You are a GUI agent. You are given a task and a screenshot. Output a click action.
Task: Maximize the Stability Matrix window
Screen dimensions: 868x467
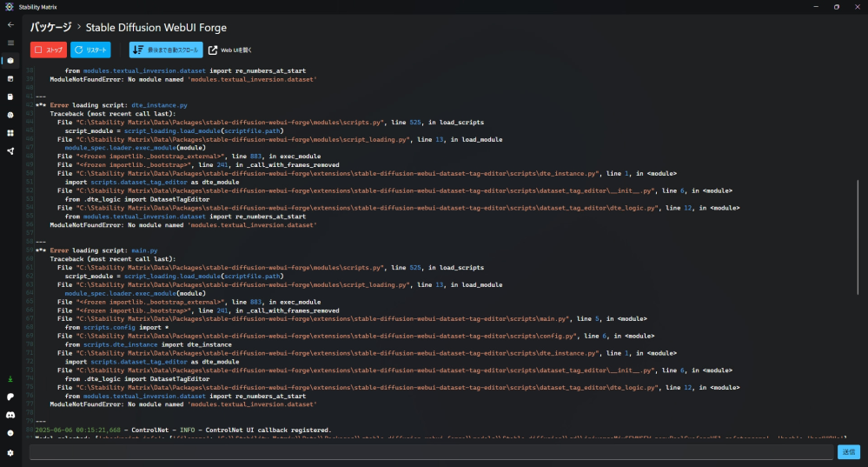(x=837, y=7)
